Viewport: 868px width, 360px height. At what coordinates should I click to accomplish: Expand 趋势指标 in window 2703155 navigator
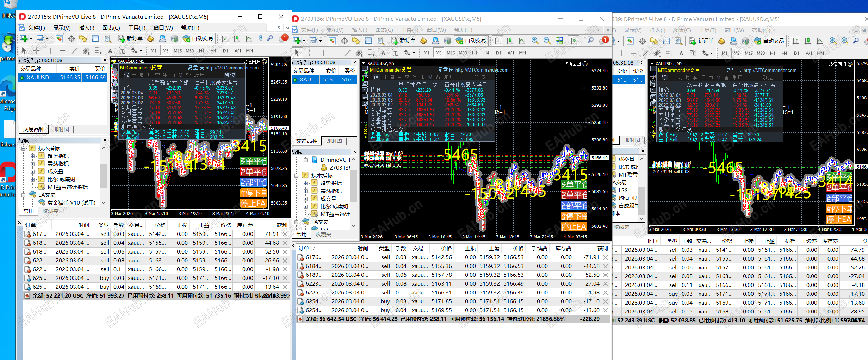[32, 156]
